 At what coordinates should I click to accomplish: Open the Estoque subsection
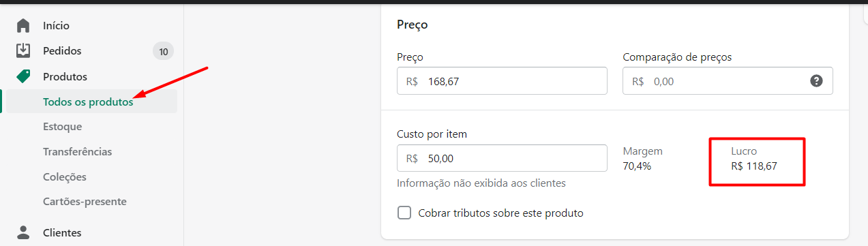[x=62, y=127]
